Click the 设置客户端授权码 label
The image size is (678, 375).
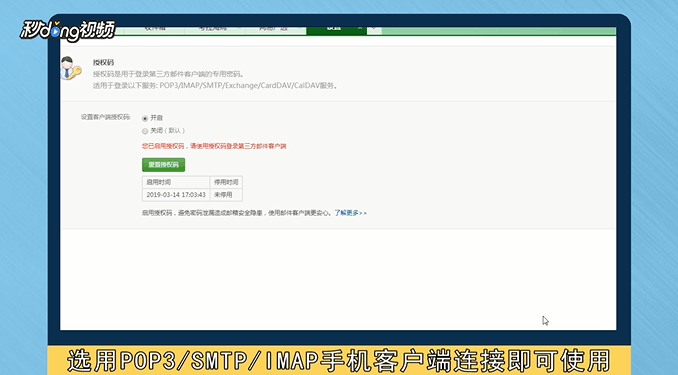click(x=106, y=117)
